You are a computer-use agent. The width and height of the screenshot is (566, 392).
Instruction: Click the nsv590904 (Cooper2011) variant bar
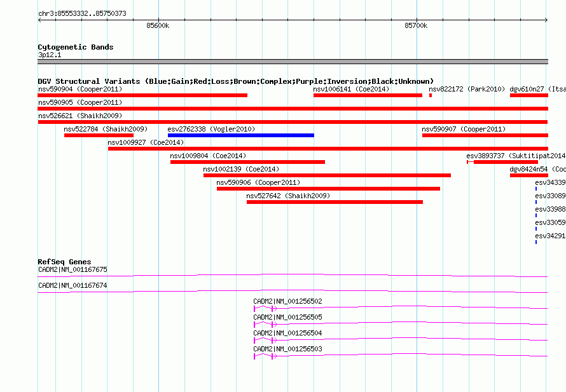(x=142, y=95)
